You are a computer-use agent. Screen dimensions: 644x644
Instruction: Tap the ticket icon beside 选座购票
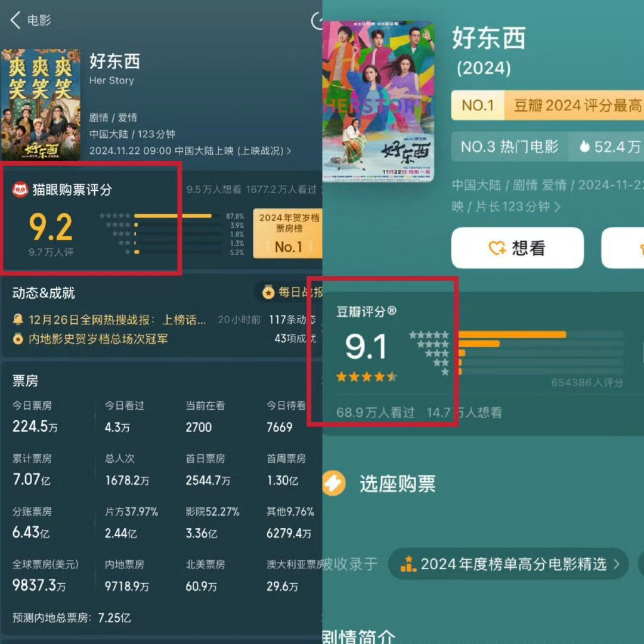(x=333, y=484)
